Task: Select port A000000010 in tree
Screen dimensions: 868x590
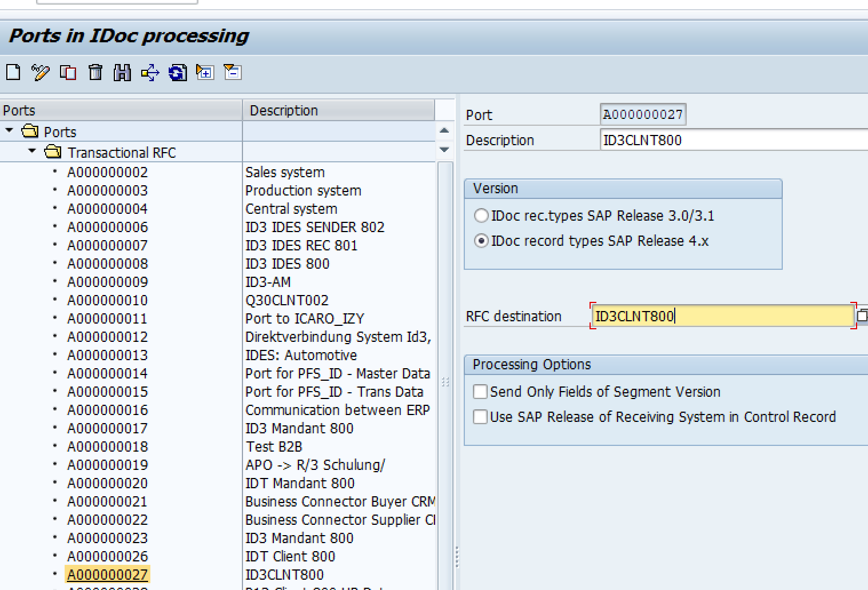Action: pyautogui.click(x=107, y=300)
